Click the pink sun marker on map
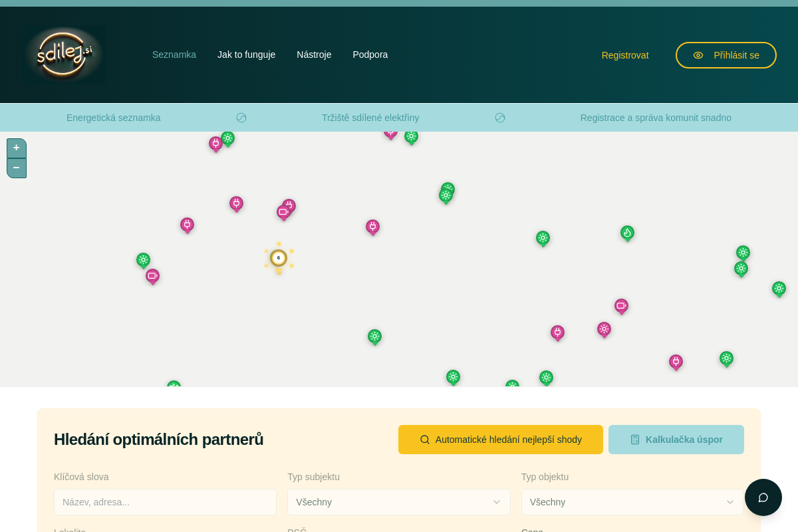The width and height of the screenshot is (798, 532). click(604, 329)
